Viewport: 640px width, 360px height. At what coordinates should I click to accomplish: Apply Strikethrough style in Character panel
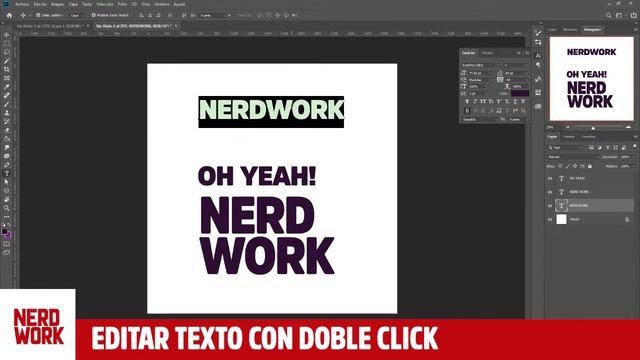tap(523, 101)
